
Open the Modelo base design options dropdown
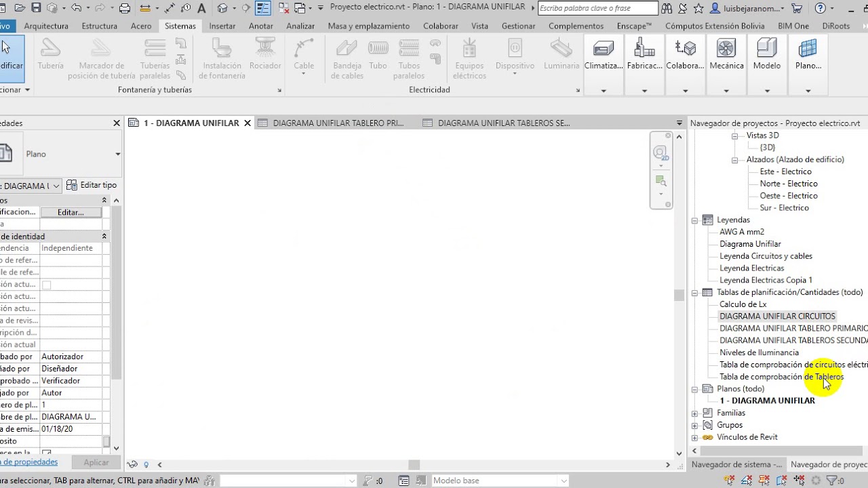coord(563,481)
